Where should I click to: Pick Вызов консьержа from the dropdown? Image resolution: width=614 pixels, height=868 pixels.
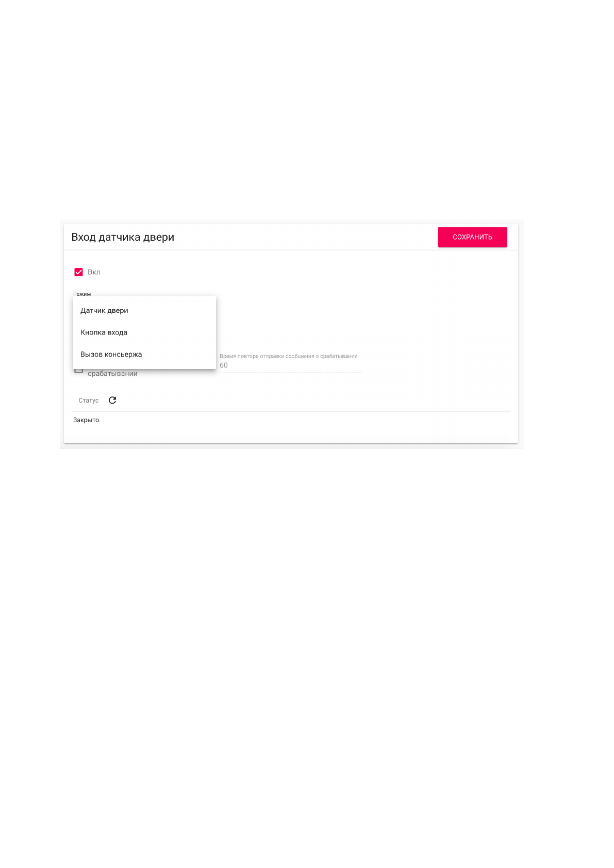point(111,354)
